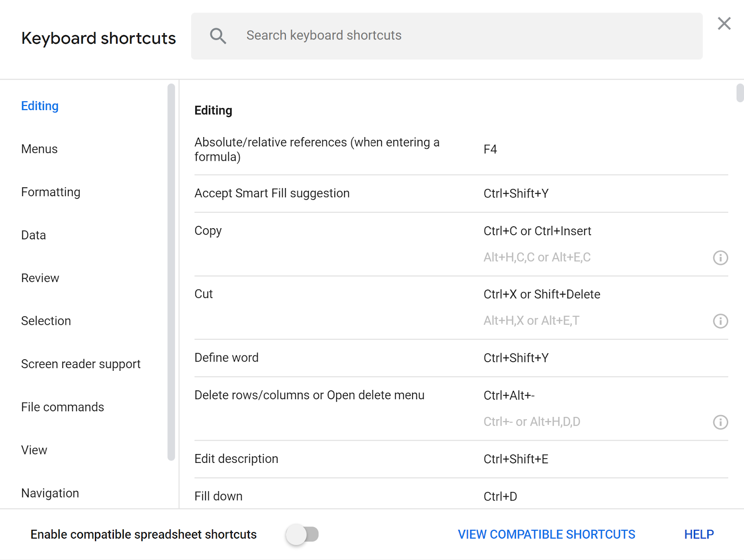
Task: Enable compatible spreadsheet shortcuts toggle
Action: [x=302, y=534]
